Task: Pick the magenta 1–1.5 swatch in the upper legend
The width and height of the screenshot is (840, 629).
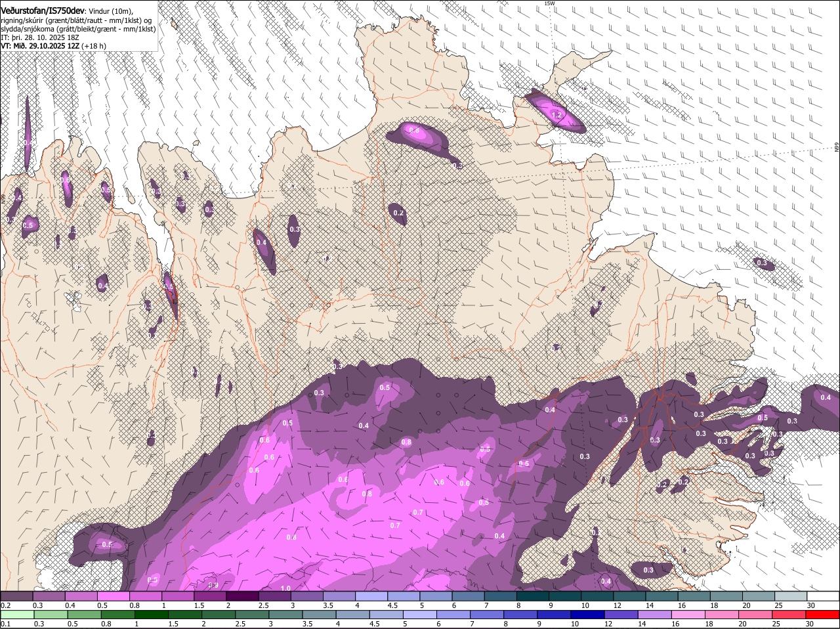Action: tap(178, 596)
